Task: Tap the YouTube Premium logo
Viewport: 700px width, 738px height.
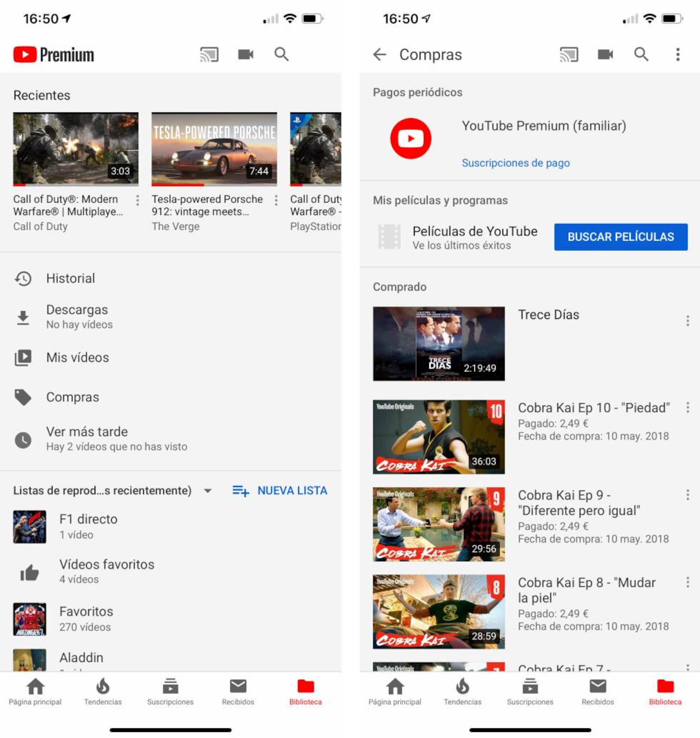Action: tap(54, 55)
